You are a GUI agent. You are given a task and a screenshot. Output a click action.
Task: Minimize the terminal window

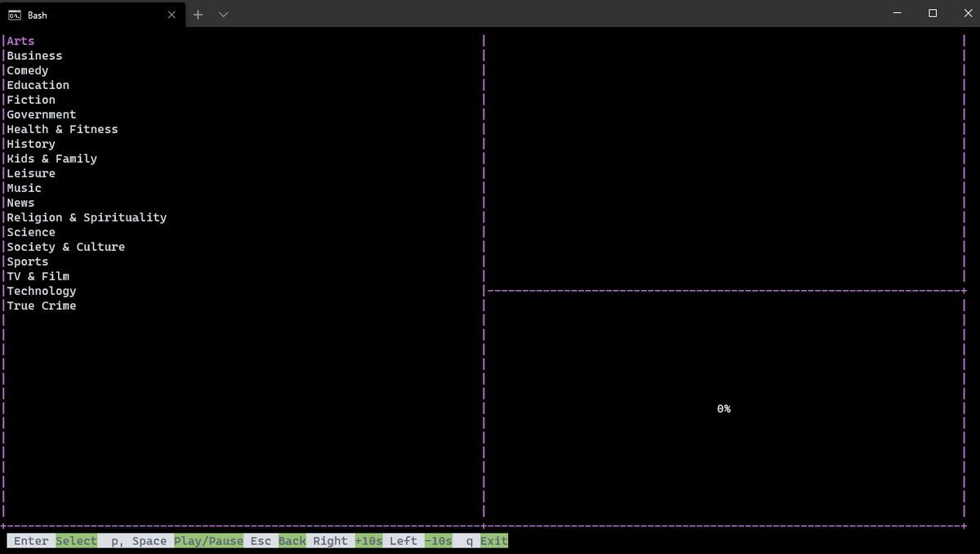click(x=897, y=13)
